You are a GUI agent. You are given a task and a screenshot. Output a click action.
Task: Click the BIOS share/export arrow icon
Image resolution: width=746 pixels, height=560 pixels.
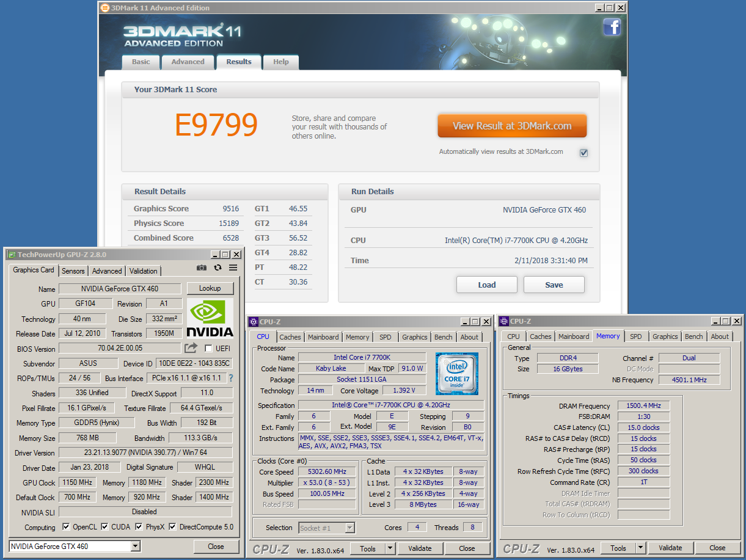point(191,348)
